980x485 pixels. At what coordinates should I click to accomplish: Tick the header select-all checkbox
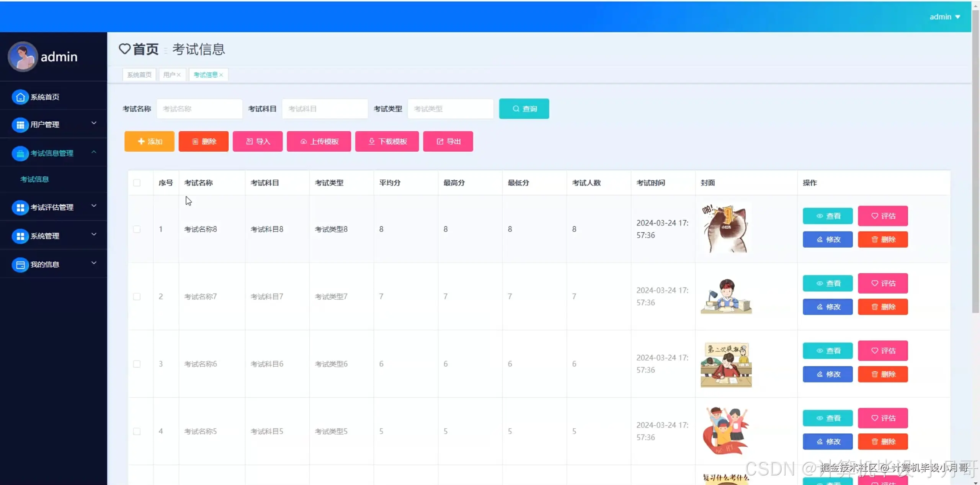pos(137,183)
